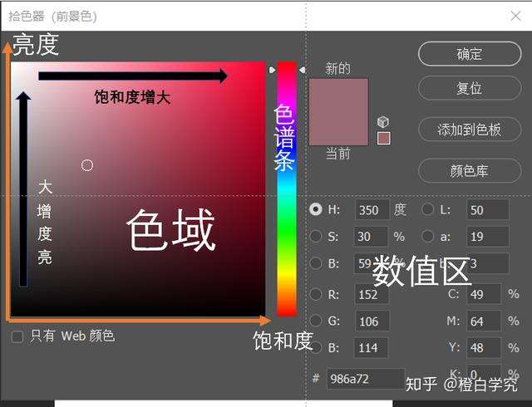This screenshot has height=407, width=532.
Task: Select the H hue radio button
Action: [x=316, y=209]
